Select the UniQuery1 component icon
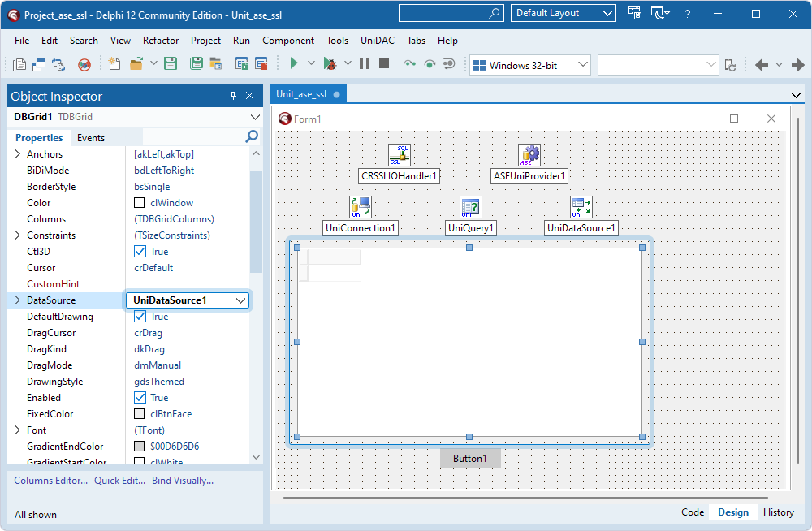 point(472,206)
